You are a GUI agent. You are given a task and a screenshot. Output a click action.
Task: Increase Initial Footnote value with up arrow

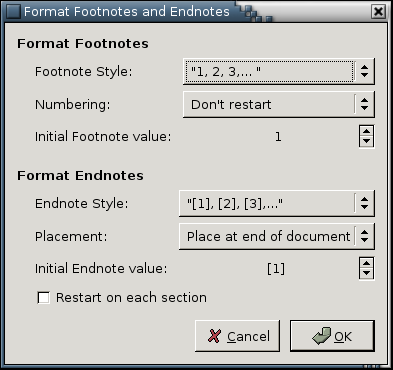(x=367, y=131)
